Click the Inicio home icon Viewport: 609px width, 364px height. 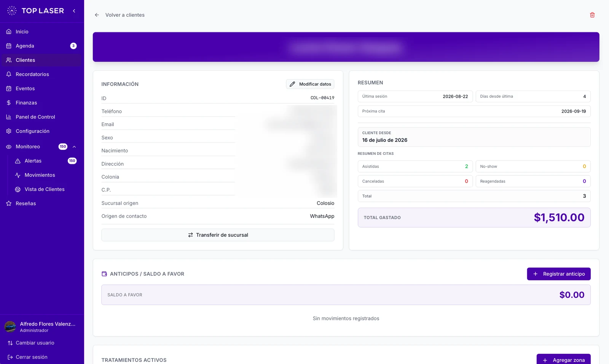pos(9,32)
